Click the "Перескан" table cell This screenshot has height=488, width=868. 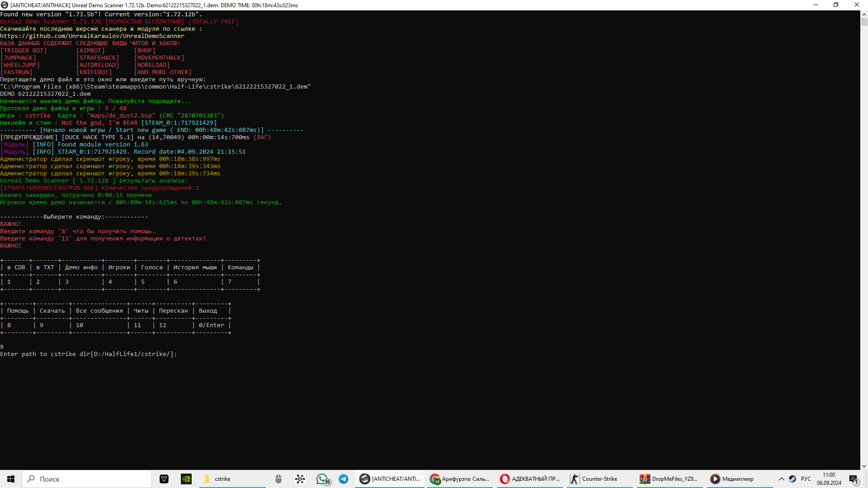(174, 311)
